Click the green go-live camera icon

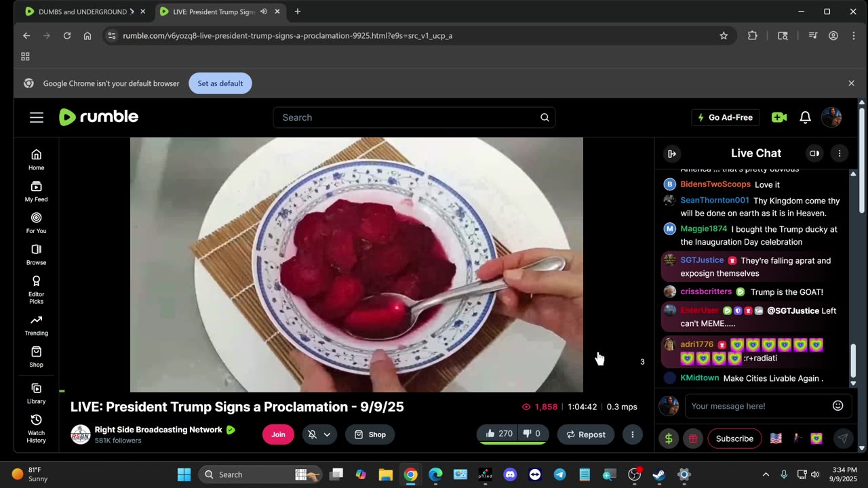(779, 117)
